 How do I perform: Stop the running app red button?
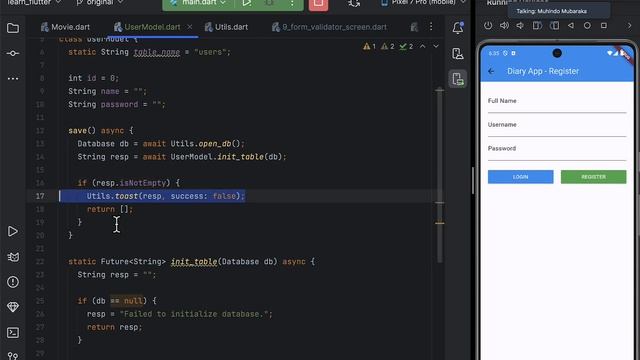(318, 4)
